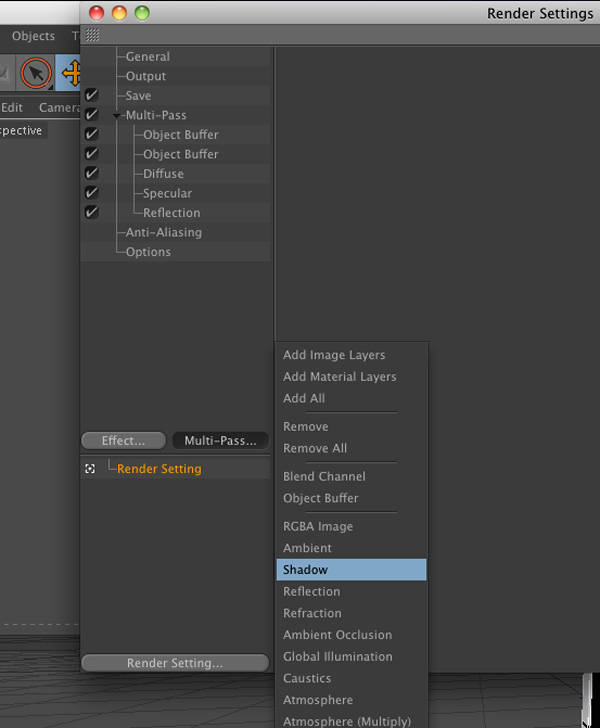Uncheck the Multi-Pass checkbox
The width and height of the screenshot is (600, 728).
click(x=91, y=115)
